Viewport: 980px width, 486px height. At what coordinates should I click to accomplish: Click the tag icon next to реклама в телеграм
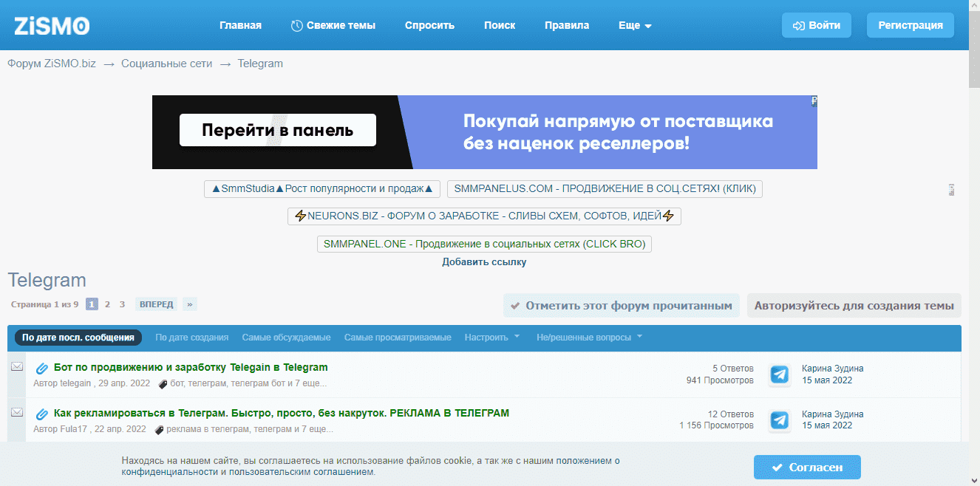point(160,430)
